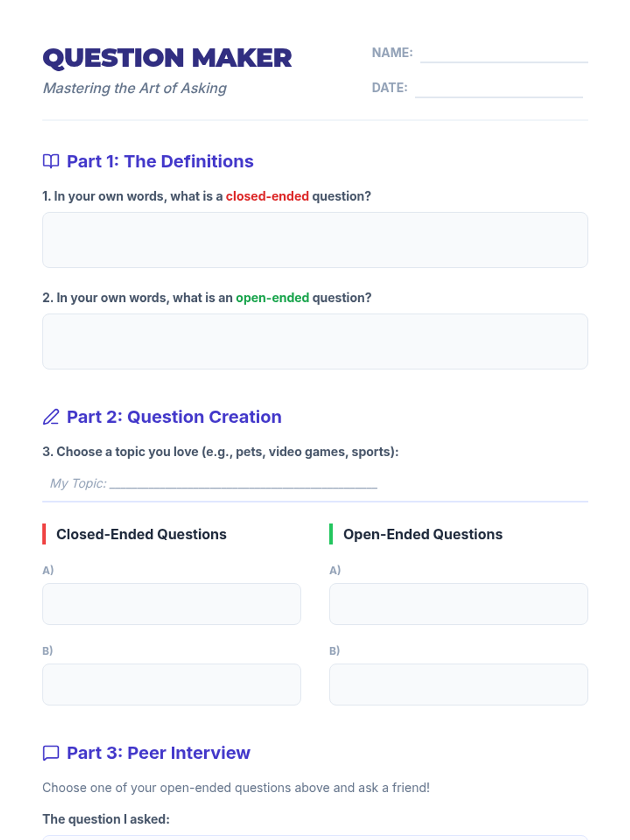The height and width of the screenshot is (840, 630).
Task: Click The question I asked label
Action: click(x=106, y=819)
